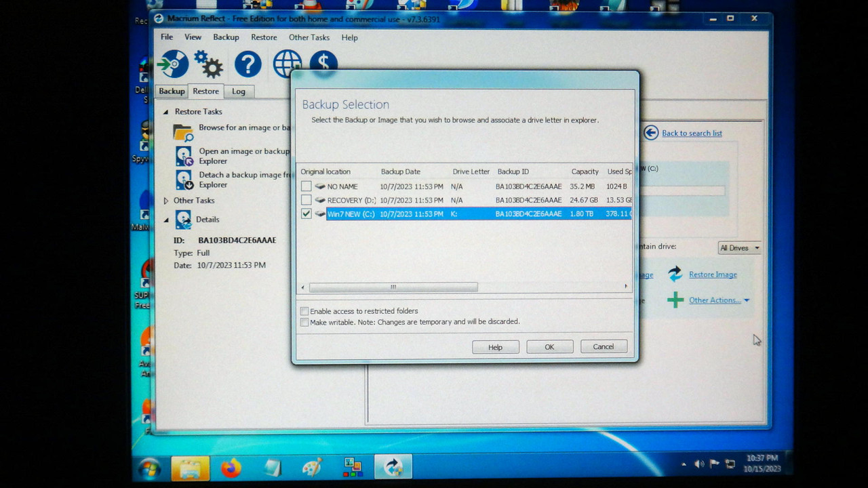Select the K: drive letter cell

coord(454,213)
